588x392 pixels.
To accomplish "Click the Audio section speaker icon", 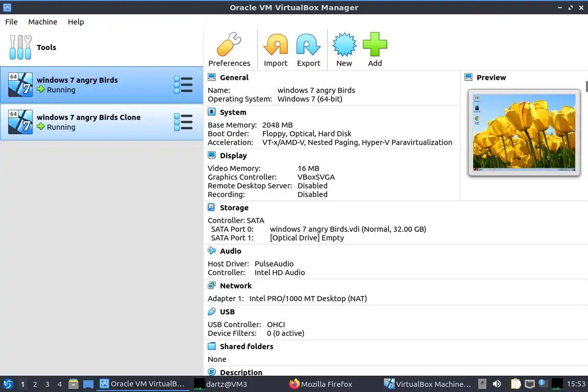I will tap(212, 251).
